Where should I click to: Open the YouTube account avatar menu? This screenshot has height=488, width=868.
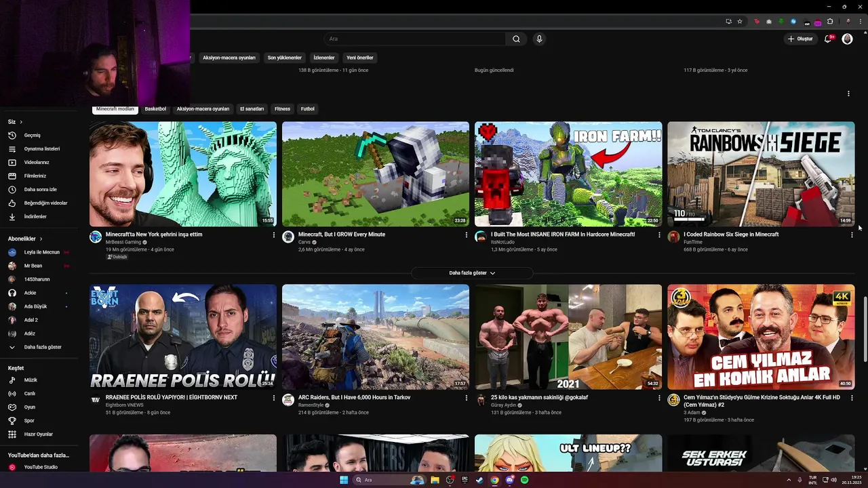[x=847, y=39]
